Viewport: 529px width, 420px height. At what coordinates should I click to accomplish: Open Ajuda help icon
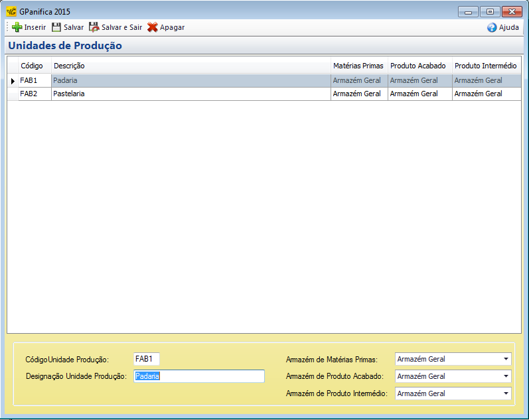pos(492,27)
